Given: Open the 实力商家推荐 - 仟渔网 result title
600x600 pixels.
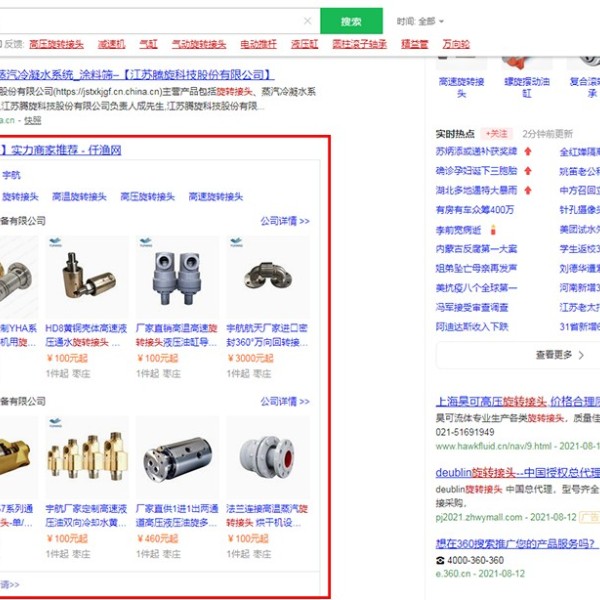Looking at the screenshot, I should pos(61,150).
